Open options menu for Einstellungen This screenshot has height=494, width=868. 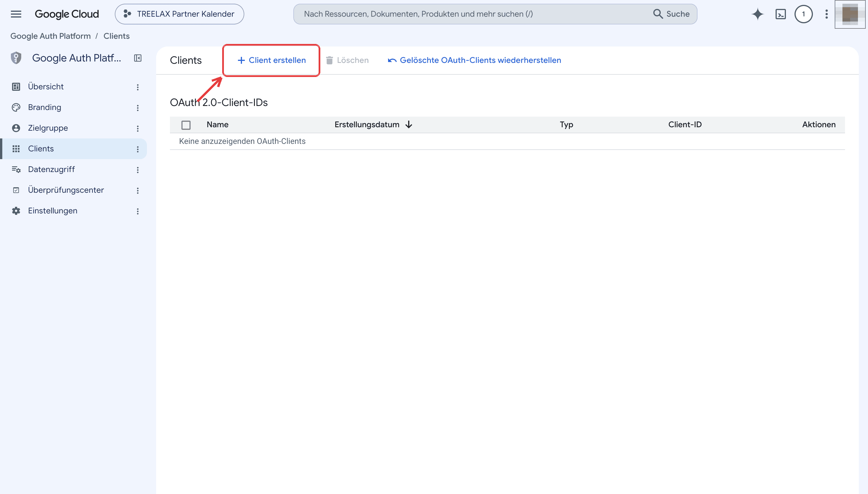tap(138, 211)
